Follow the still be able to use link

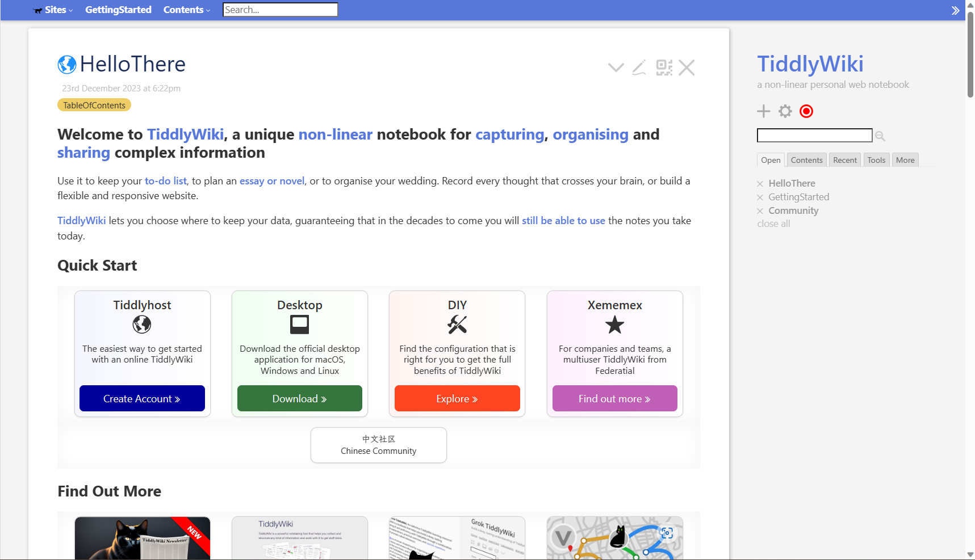click(563, 221)
